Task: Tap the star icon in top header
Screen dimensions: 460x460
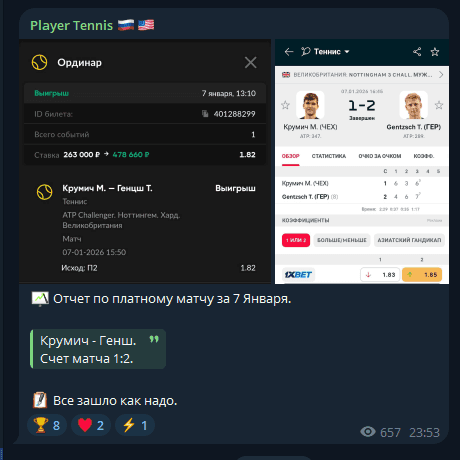Action: (x=435, y=52)
